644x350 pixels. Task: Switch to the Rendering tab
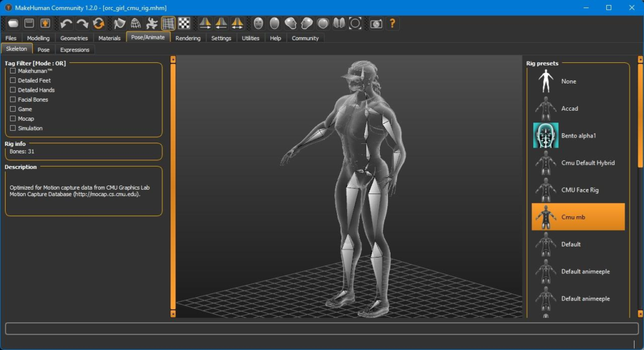pos(188,38)
